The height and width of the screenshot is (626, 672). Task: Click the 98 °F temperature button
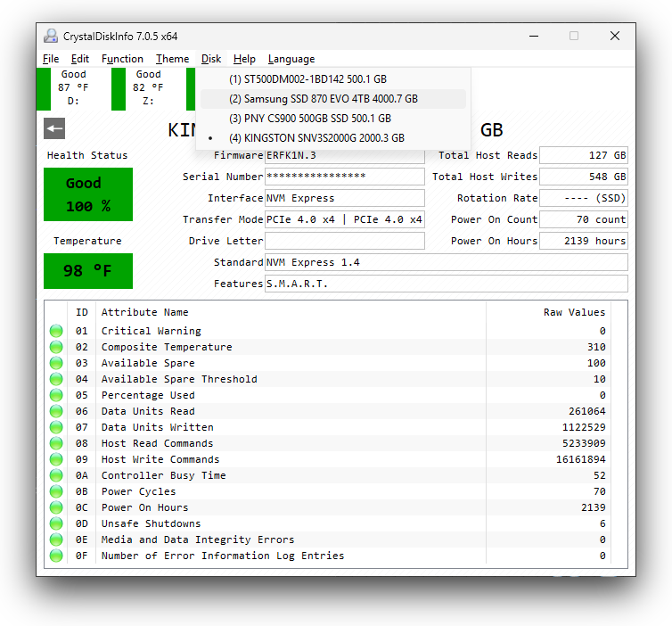point(88,271)
